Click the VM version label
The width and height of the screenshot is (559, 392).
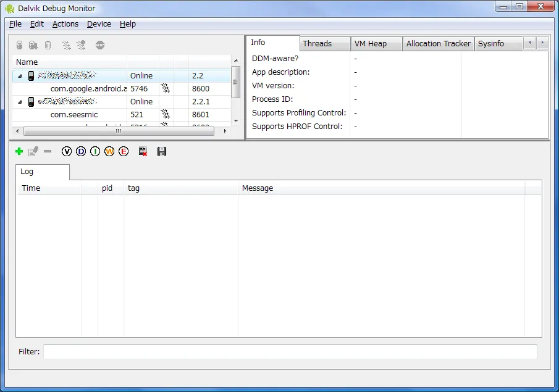(273, 86)
